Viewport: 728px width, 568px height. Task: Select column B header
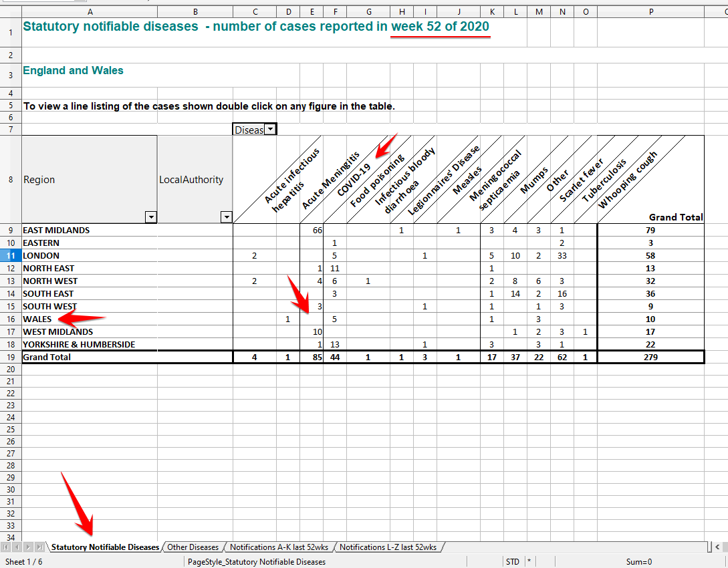point(195,12)
